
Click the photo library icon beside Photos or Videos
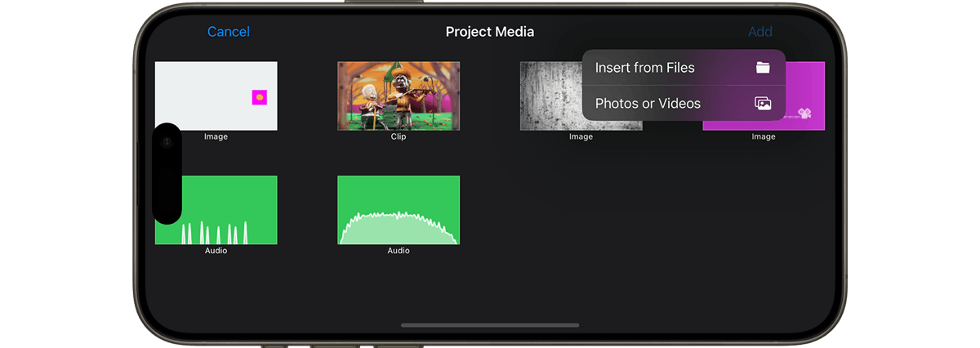(763, 104)
